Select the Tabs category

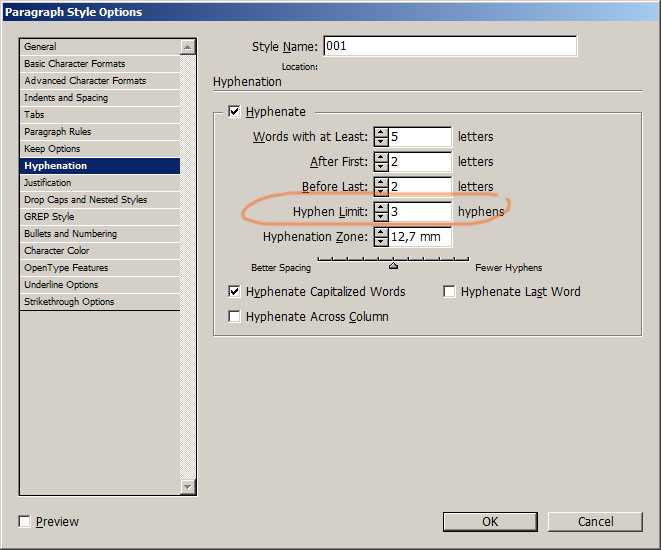(x=100, y=115)
